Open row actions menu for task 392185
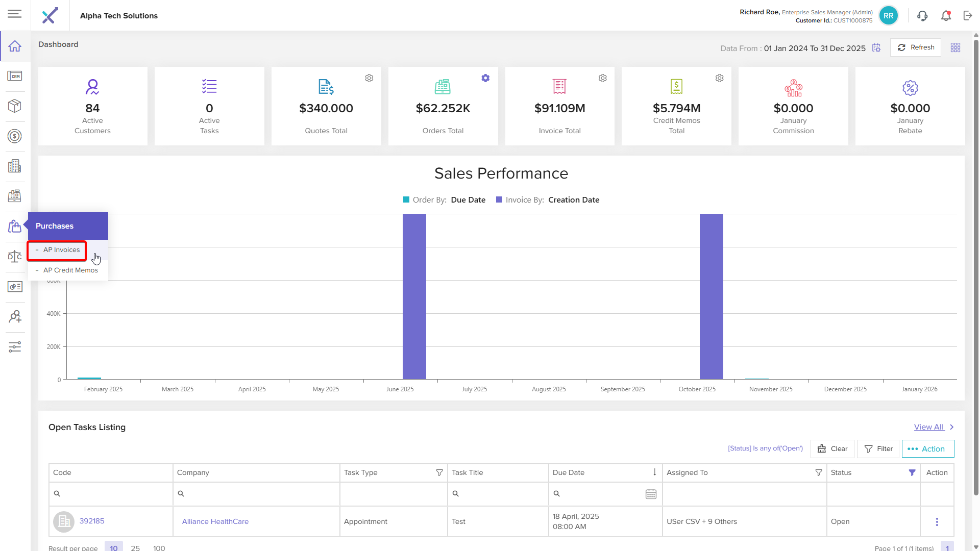Screen dimensions: 980x551 pos(937,522)
